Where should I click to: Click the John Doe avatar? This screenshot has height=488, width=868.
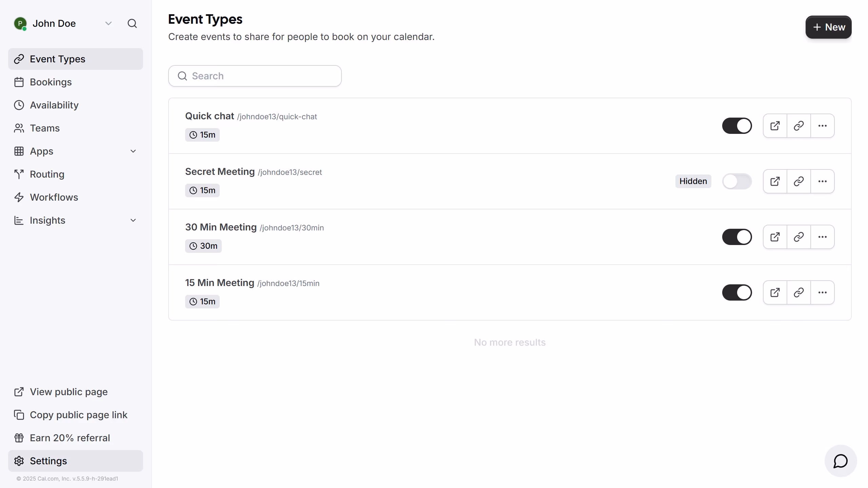click(20, 23)
